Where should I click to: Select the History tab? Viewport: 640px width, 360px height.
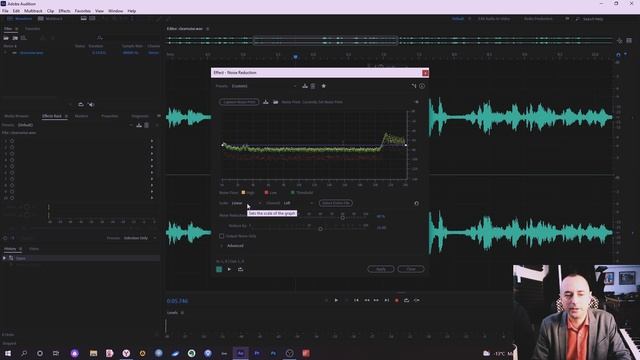pos(10,249)
